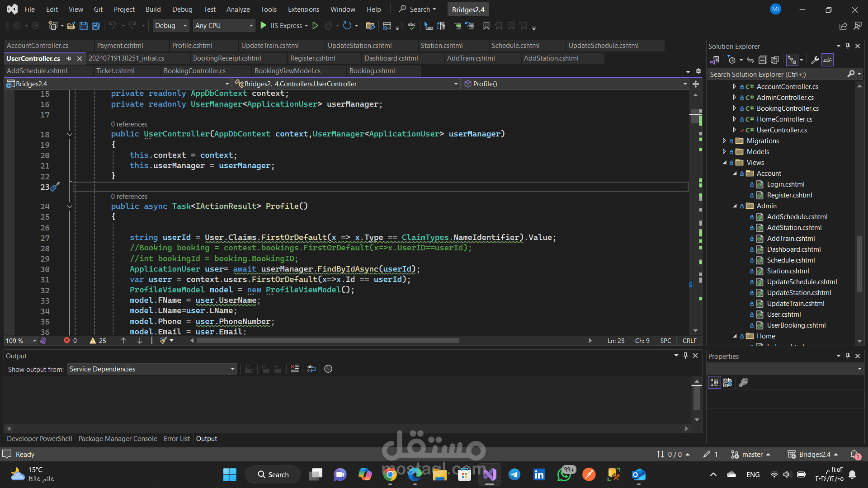Click Clear All icon in Output panel

(295, 369)
